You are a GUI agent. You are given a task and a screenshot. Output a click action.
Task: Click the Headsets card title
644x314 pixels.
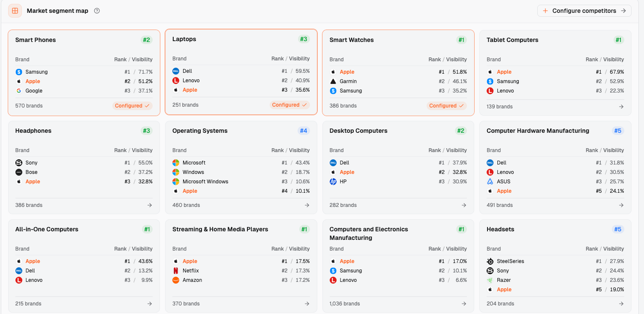500,229
